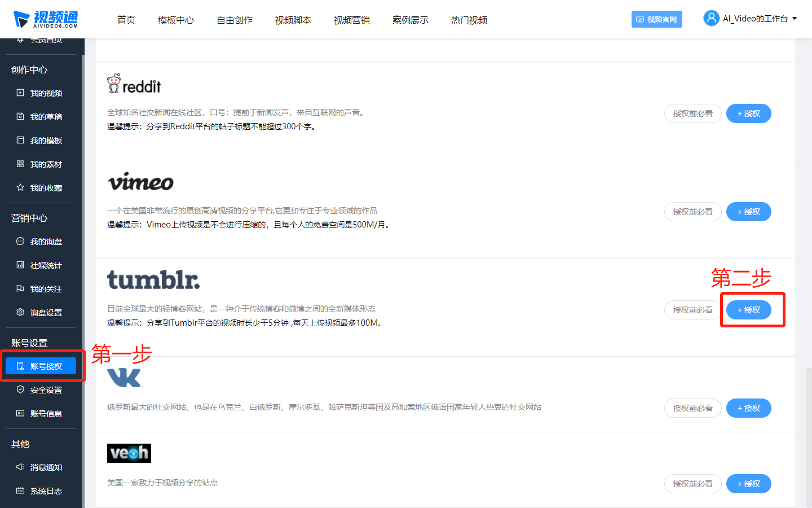Open 我的模板 sidebar item
The image size is (812, 508).
[41, 141]
